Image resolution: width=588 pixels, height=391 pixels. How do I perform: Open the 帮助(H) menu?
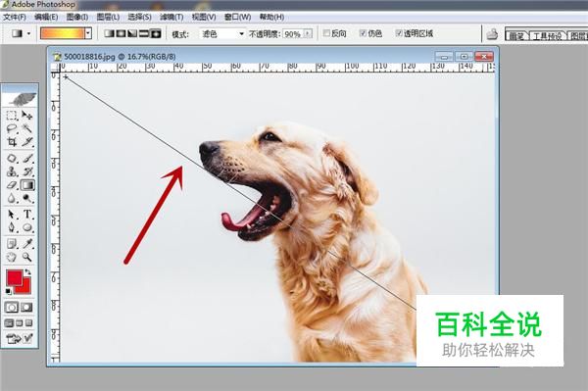pos(271,18)
